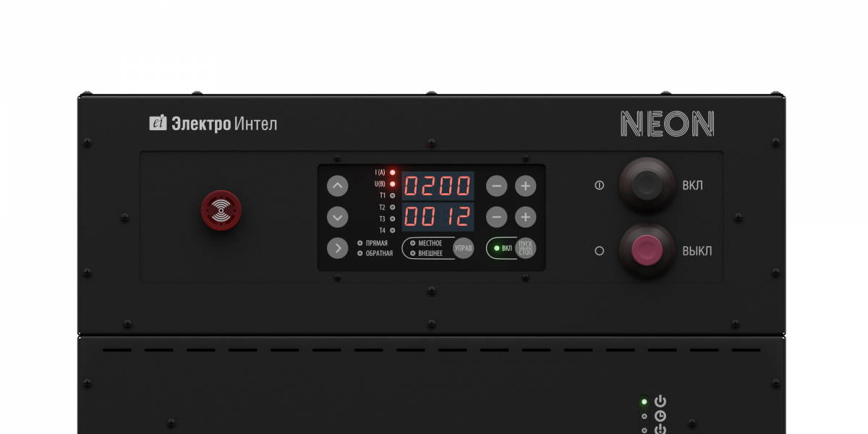The height and width of the screenshot is (434, 868).
Task: Click the ЭлектроИнтел logo
Action: pos(213,124)
